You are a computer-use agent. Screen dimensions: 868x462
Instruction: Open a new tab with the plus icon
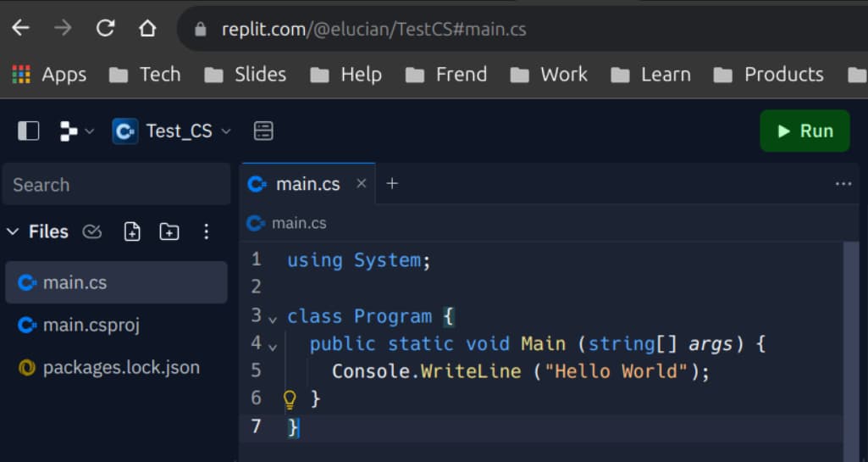coord(392,183)
